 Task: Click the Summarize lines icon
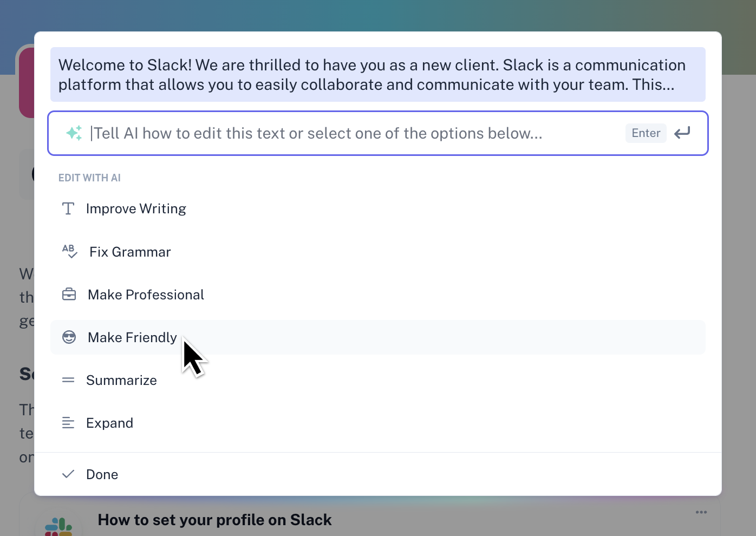(x=68, y=380)
